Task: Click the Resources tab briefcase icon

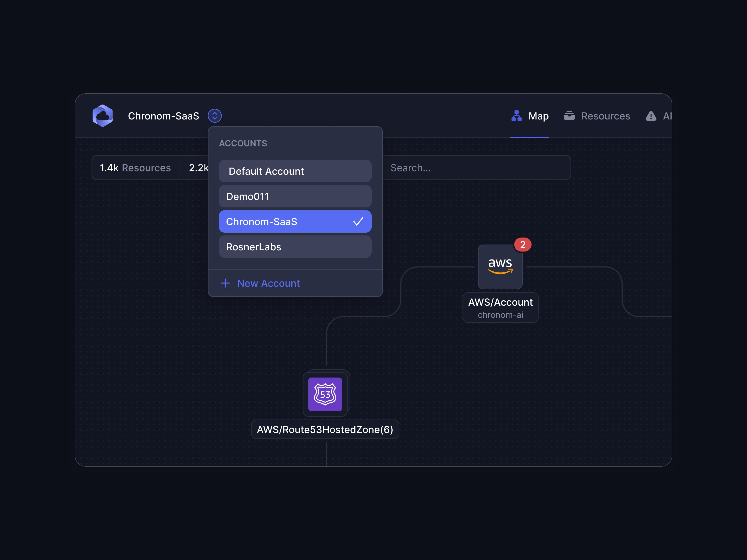Action: click(569, 115)
